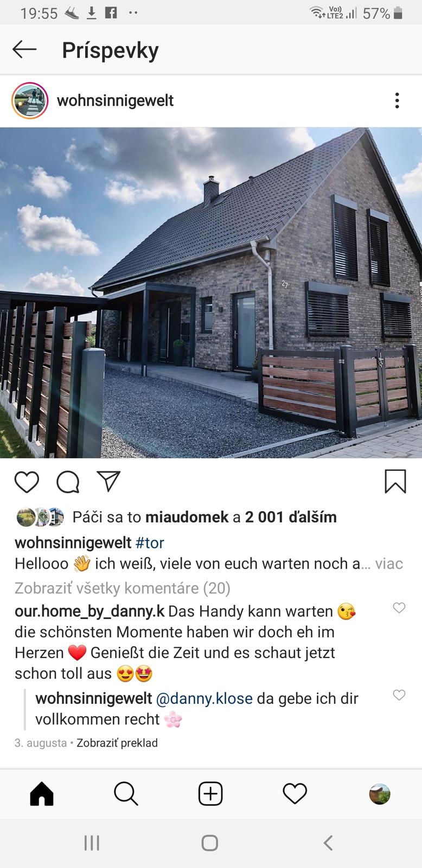Image resolution: width=422 pixels, height=868 pixels.
Task: Open comments via speech bubble icon
Action: [68, 482]
